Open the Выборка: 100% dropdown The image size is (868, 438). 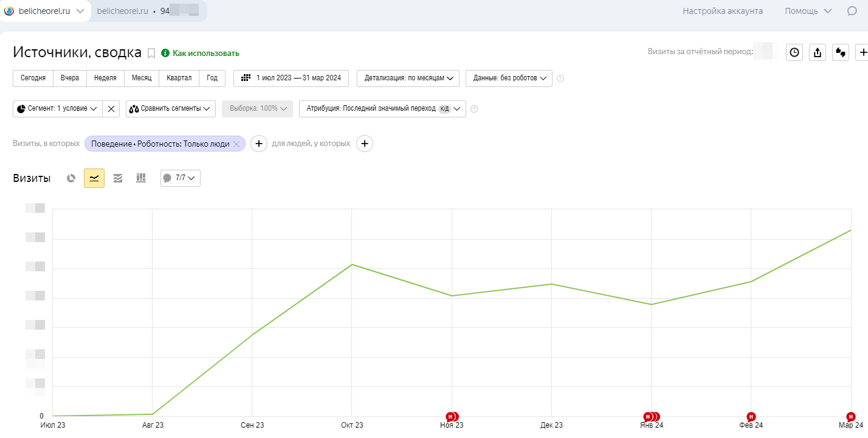(258, 109)
